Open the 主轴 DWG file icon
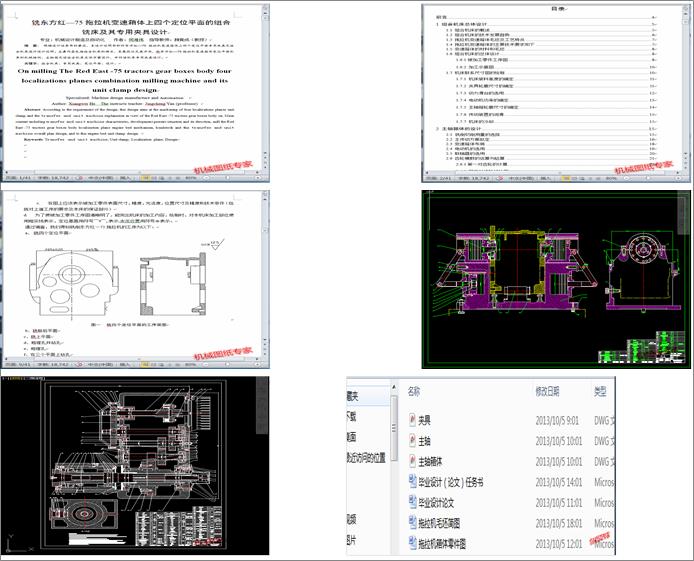This screenshot has height=561, width=694. coord(412,440)
